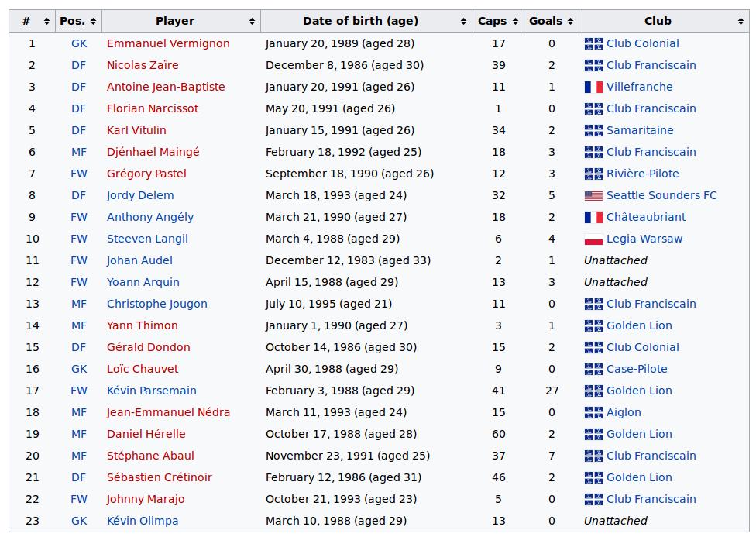This screenshot has width=756, height=537.
Task: Click the Martinique flag icon beside Aiglon
Action: (x=593, y=412)
